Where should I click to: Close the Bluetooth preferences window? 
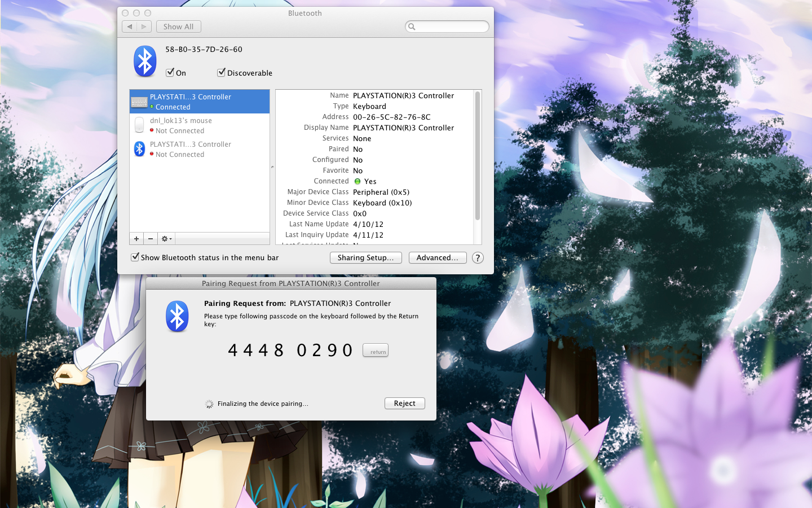coord(125,13)
